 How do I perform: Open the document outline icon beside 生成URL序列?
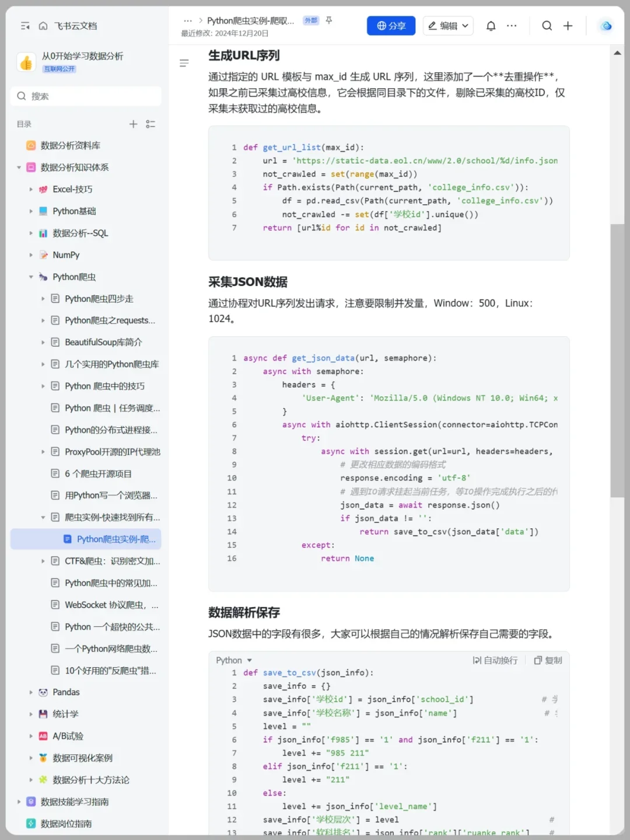[x=184, y=63]
